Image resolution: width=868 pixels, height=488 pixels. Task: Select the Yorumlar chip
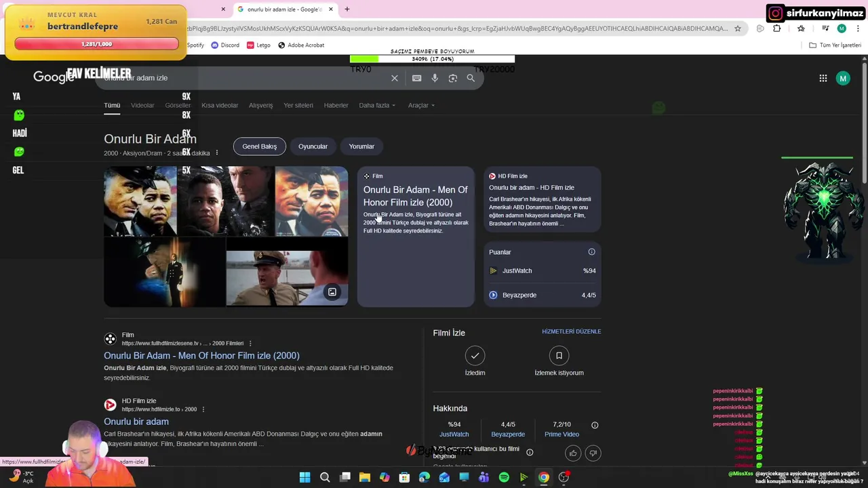tap(361, 146)
